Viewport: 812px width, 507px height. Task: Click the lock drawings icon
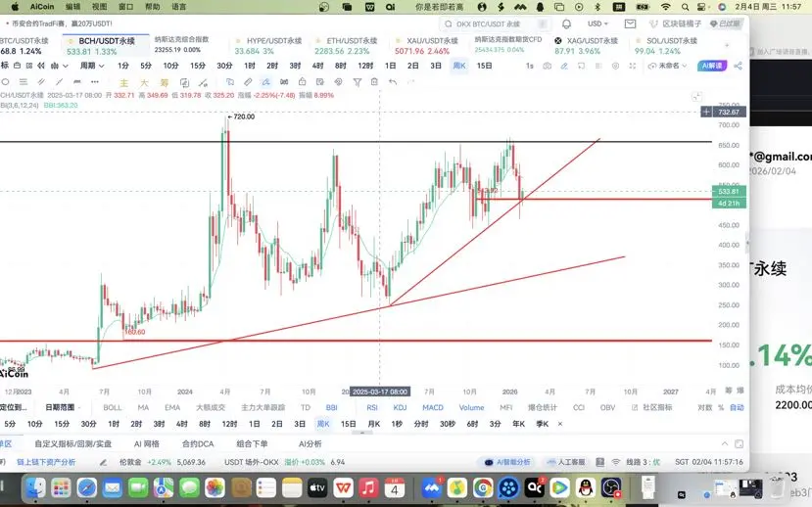[x=302, y=82]
